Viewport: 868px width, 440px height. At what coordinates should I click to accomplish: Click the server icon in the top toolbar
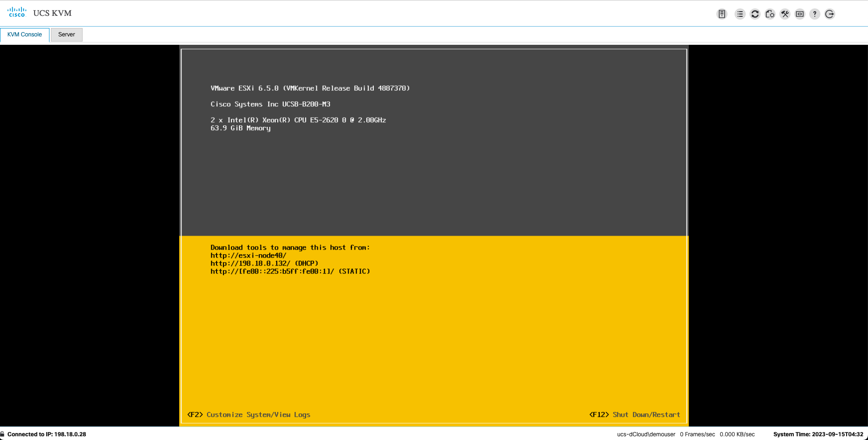[722, 14]
